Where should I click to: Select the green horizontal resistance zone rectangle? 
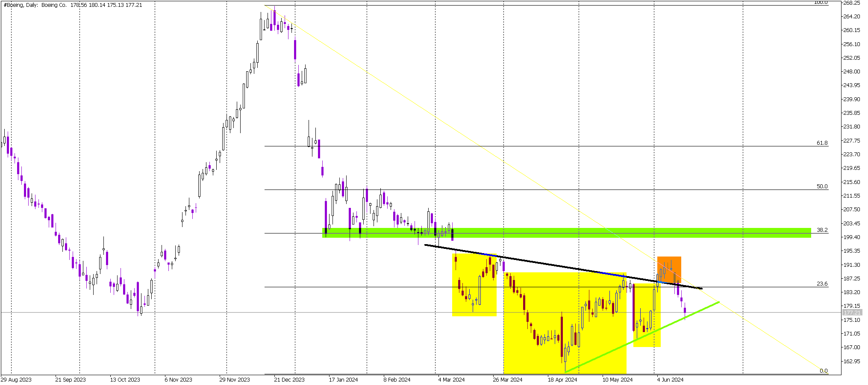point(566,233)
